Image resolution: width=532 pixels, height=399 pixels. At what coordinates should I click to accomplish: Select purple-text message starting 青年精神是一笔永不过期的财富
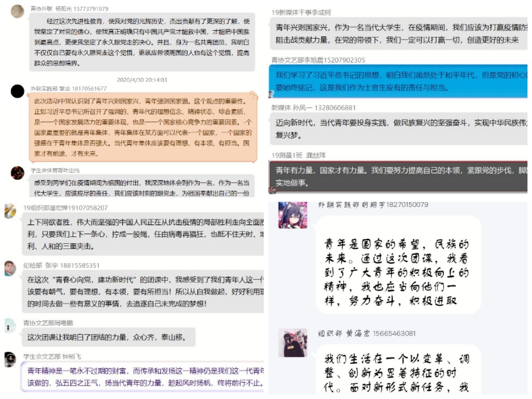pos(143,377)
